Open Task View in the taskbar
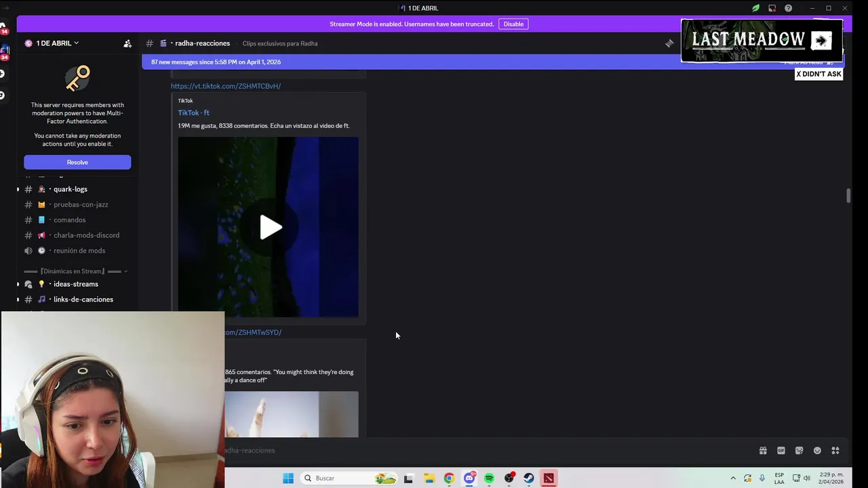The width and height of the screenshot is (868, 488). 408,479
